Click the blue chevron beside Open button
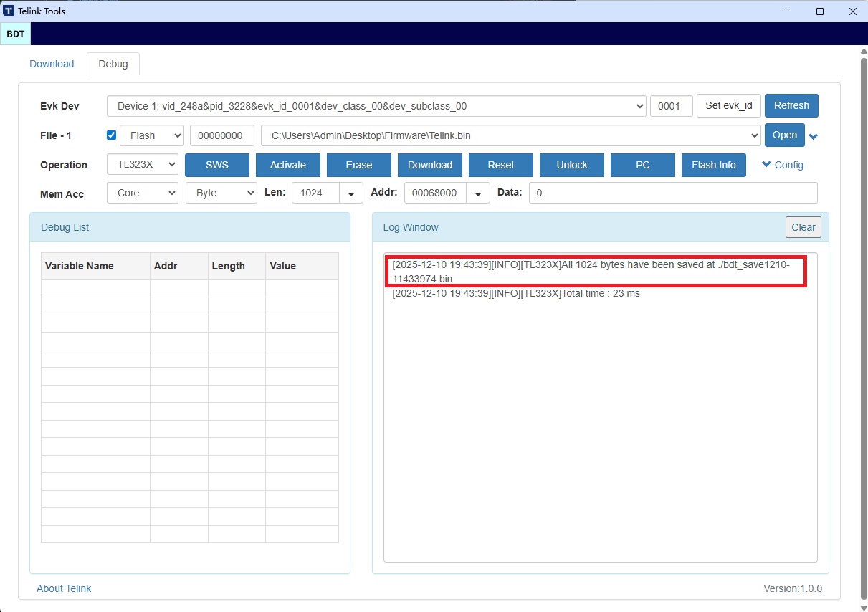 (814, 136)
